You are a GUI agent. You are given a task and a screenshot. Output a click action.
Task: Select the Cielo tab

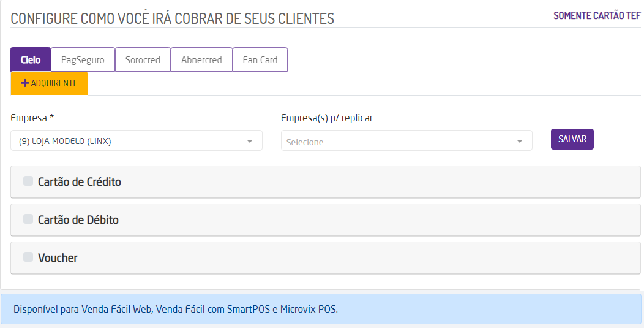coord(31,60)
